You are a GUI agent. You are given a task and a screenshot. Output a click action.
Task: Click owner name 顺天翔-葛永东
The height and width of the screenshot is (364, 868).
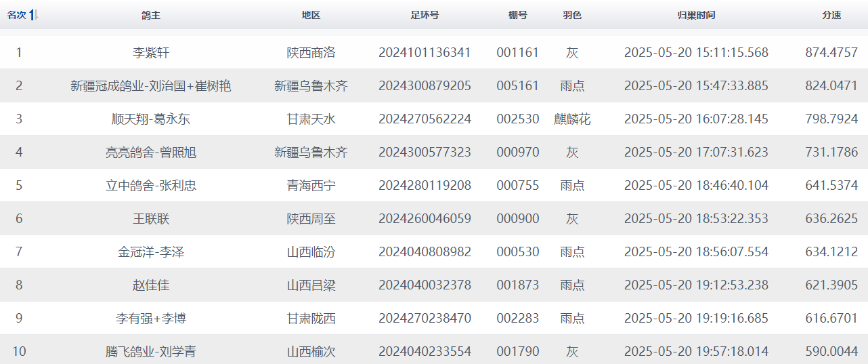(151, 119)
